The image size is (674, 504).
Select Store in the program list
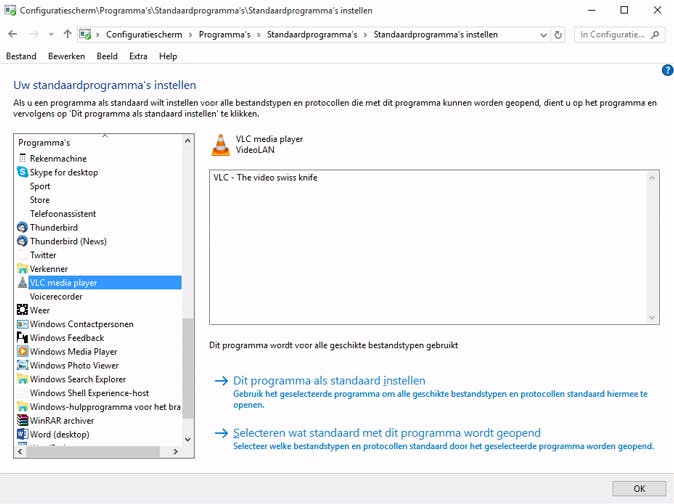[40, 200]
